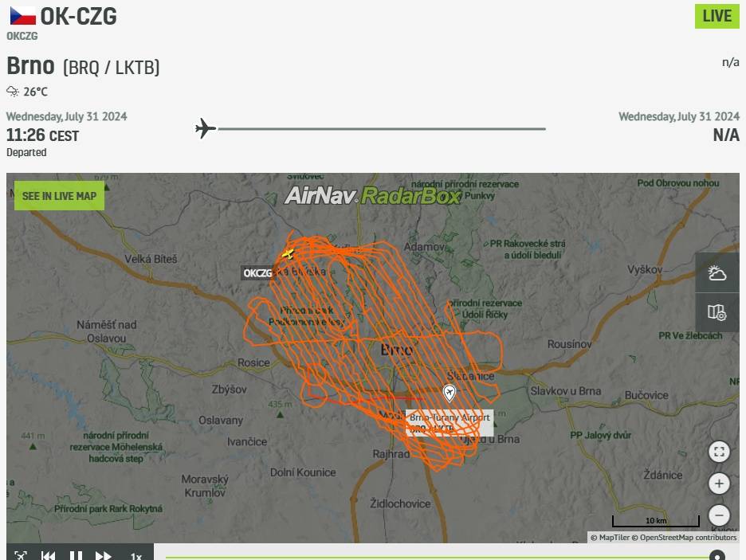Open the OpenStreetMap contributors link
The image size is (746, 560).
pos(684,538)
